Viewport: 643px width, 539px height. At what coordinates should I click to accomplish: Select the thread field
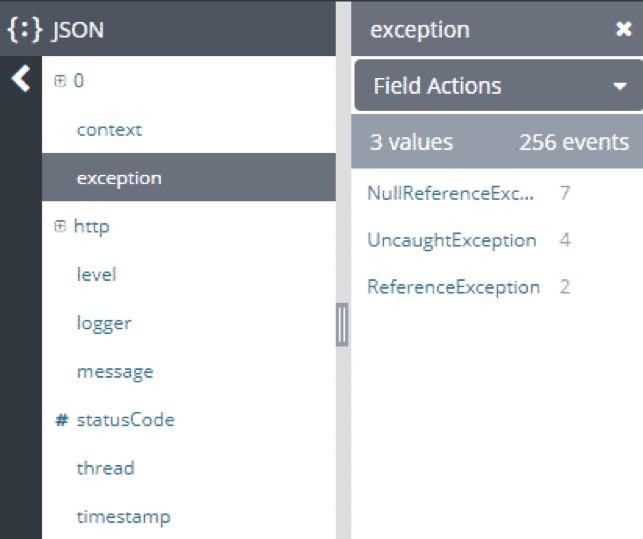click(105, 468)
